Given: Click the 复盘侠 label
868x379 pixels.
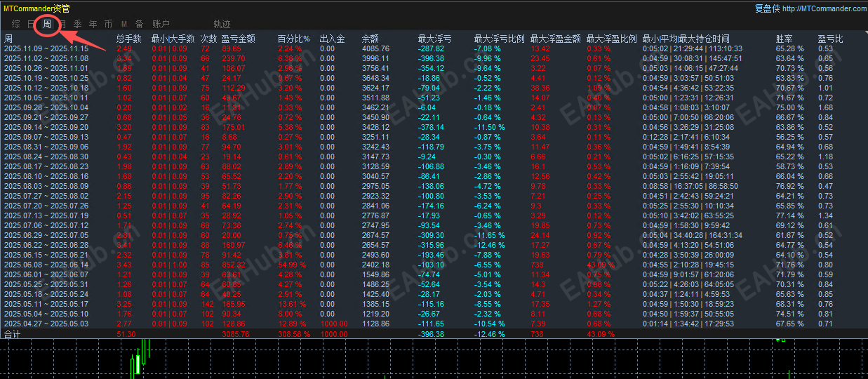Looking at the screenshot, I should [x=767, y=8].
